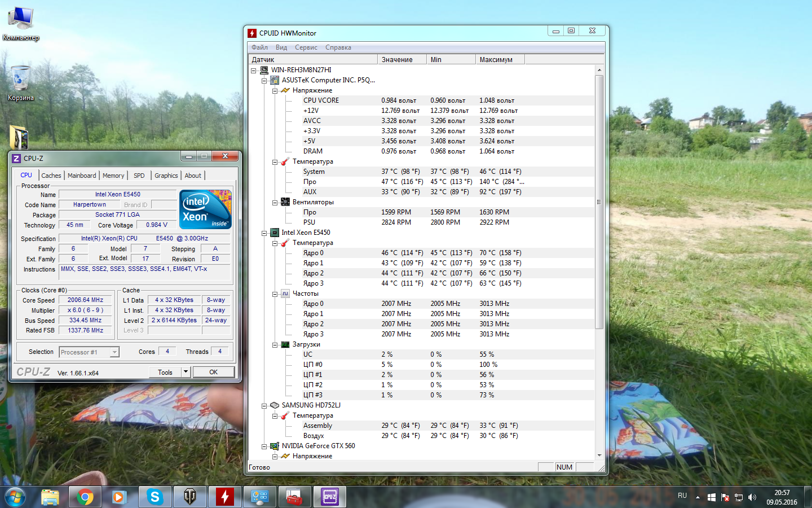Click the voltage icon under NVIDIA GeForce GTX 560
This screenshot has height=508, width=812.
285,456
